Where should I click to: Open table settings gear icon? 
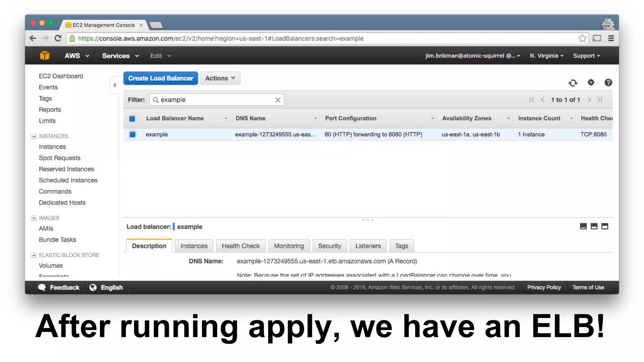(591, 82)
